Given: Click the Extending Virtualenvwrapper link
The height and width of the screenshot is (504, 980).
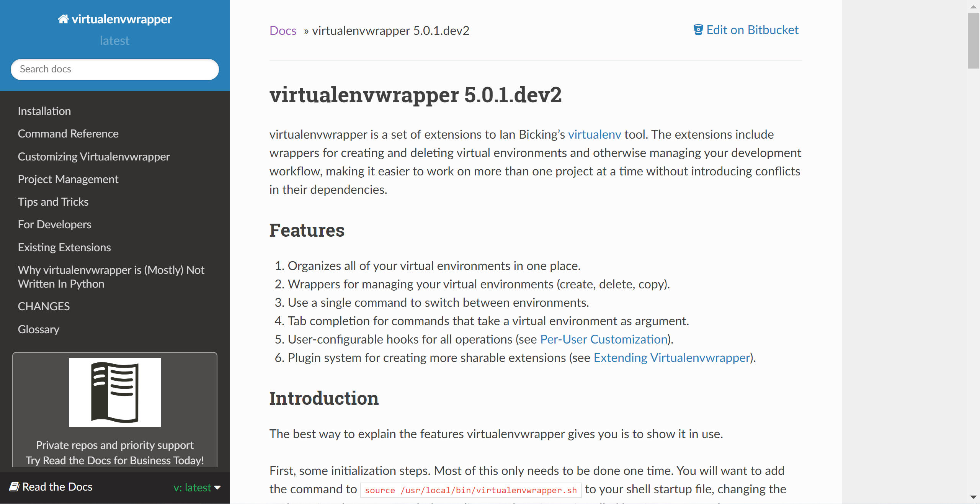Looking at the screenshot, I should point(671,357).
